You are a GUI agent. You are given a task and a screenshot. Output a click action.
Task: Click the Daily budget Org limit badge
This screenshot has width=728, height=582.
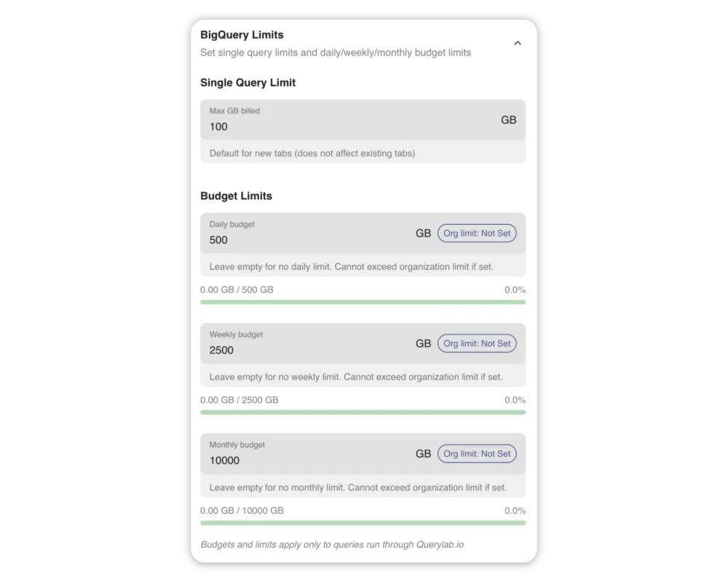(477, 234)
